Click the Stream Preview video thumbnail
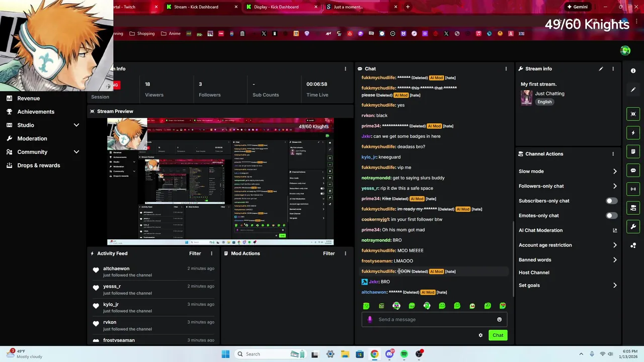 220,182
